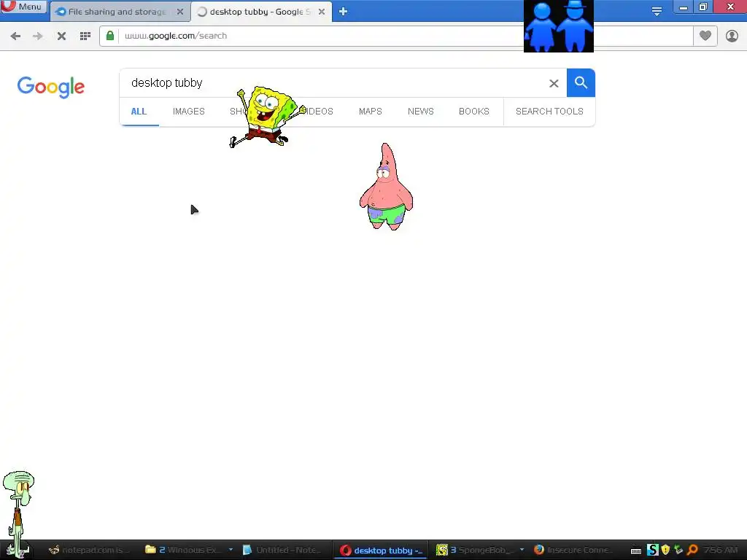Image resolution: width=747 pixels, height=560 pixels.
Task: Expand the SpongeBob group dropdown arrow
Action: [522, 550]
